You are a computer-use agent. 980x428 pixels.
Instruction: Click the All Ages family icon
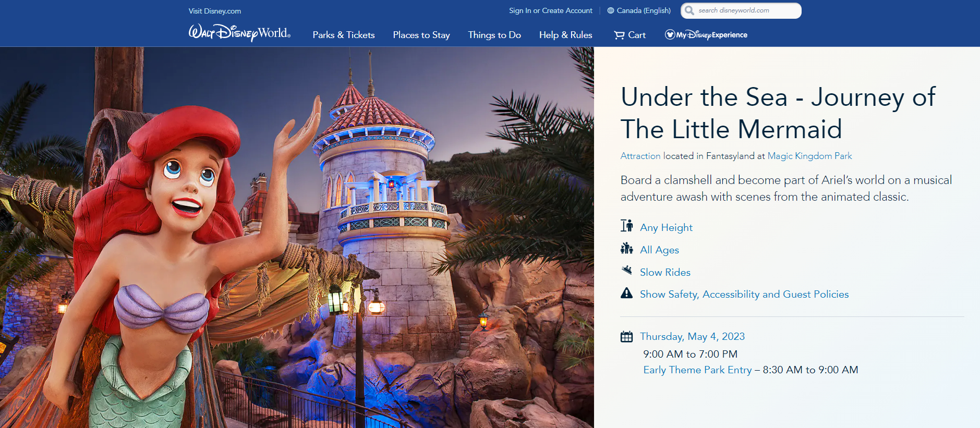pyautogui.click(x=627, y=248)
